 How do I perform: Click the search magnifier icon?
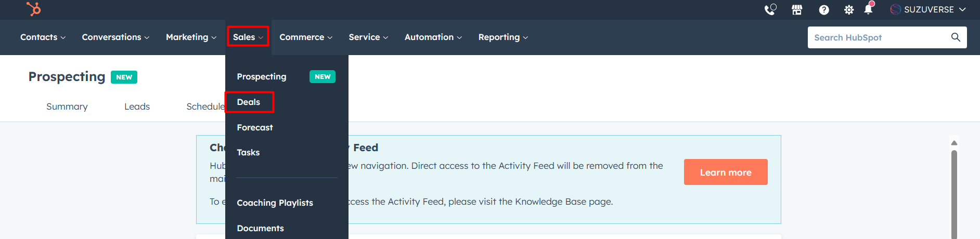pyautogui.click(x=956, y=37)
